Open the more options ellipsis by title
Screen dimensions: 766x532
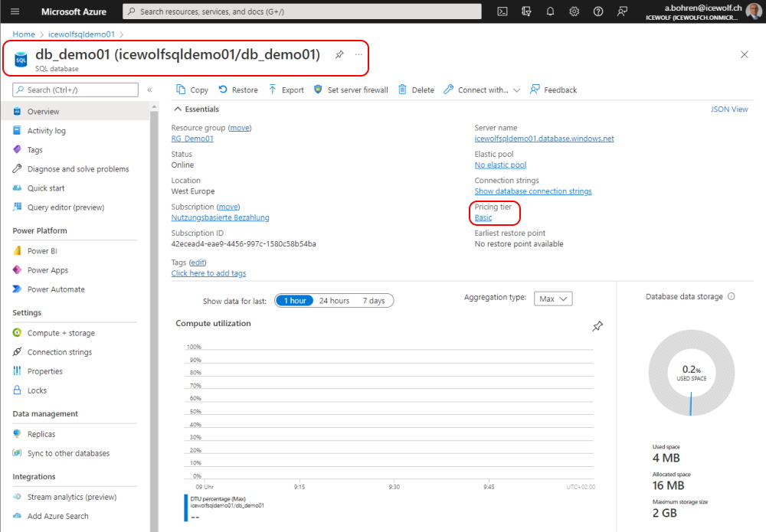click(358, 54)
